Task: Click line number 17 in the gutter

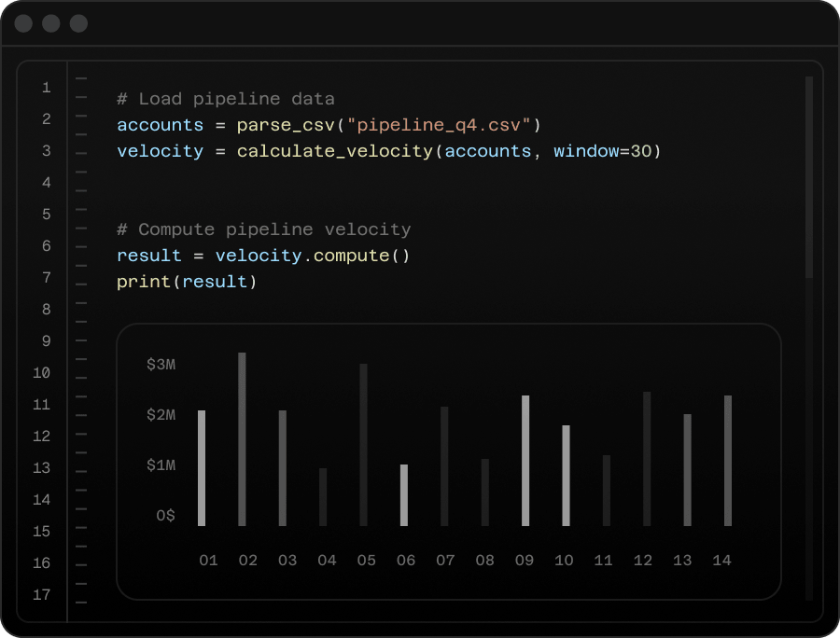Action: (42, 595)
